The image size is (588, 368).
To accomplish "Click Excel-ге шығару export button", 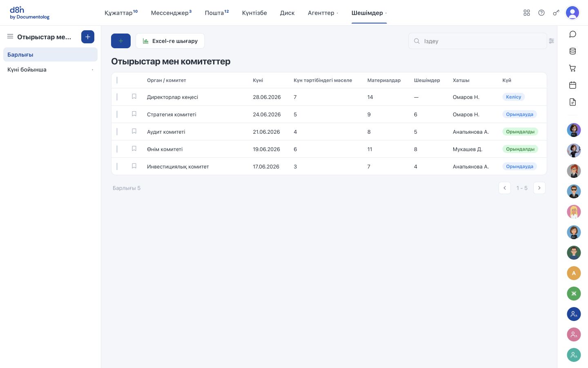I will [x=170, y=41].
